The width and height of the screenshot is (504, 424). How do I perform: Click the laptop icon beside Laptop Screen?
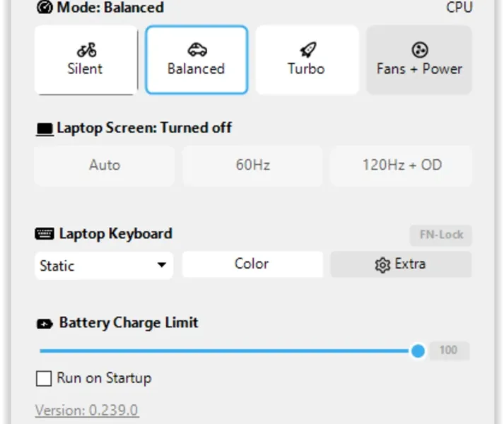tap(45, 129)
